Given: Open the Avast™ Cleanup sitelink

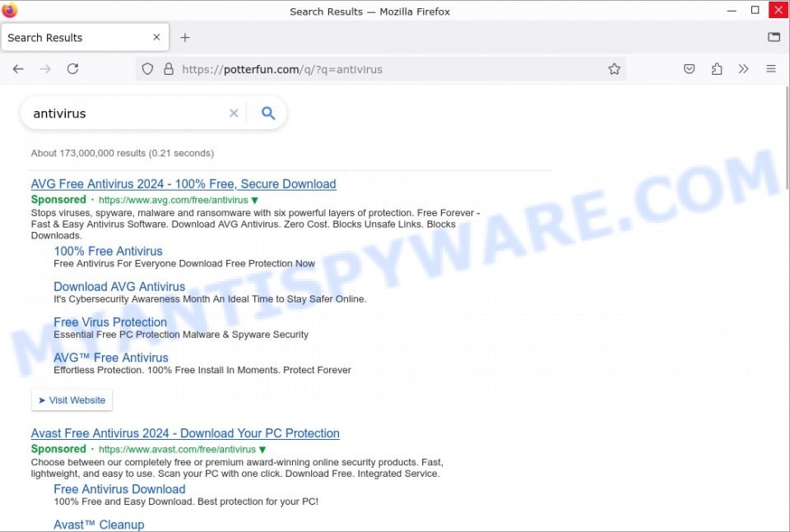Looking at the screenshot, I should (99, 525).
